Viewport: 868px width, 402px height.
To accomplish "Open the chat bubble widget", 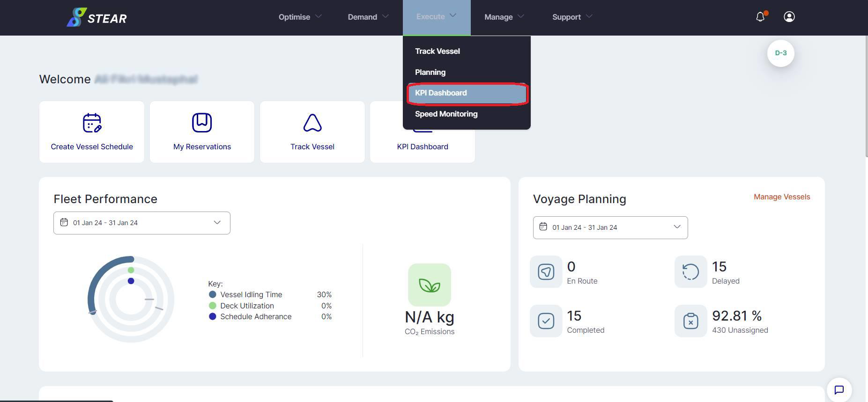I will 839,390.
